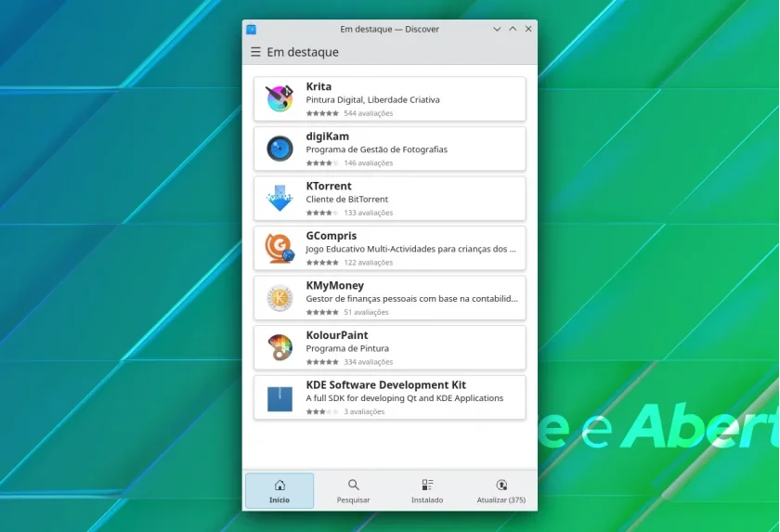
Task: Click the Discover app icon in title bar
Action: (252, 30)
